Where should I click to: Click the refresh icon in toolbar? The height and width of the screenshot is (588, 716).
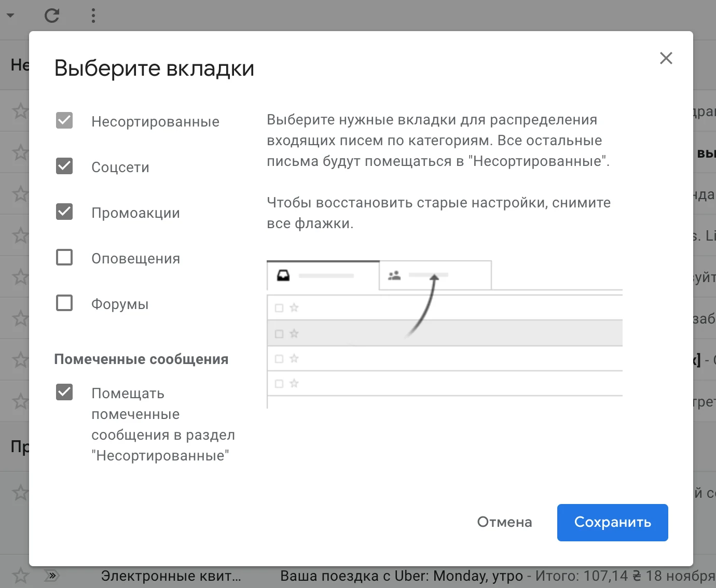(x=52, y=16)
